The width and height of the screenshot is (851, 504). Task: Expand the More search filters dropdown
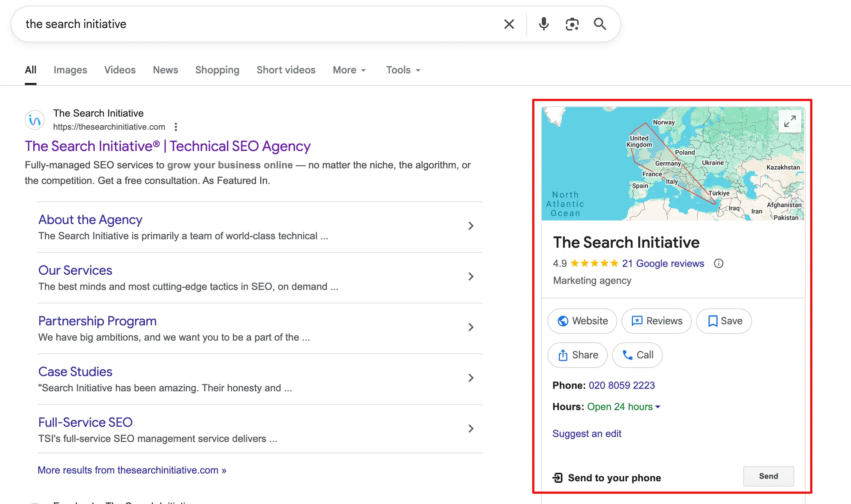tap(349, 70)
